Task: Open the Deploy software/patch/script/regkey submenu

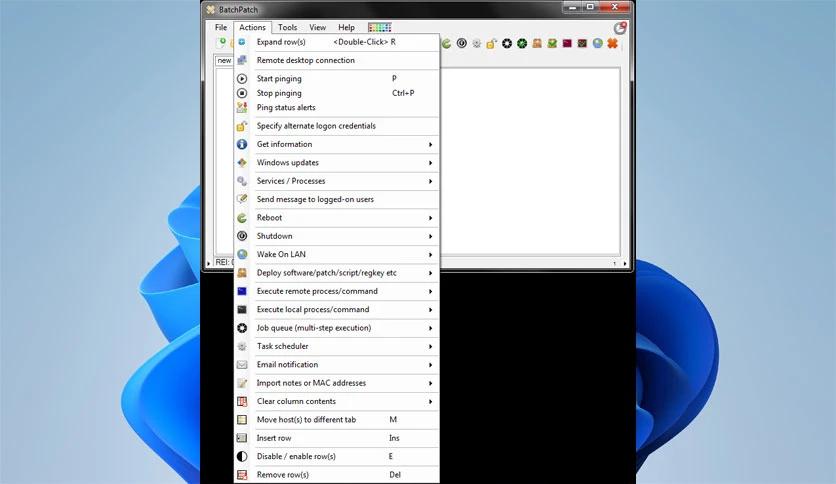Action: click(337, 273)
